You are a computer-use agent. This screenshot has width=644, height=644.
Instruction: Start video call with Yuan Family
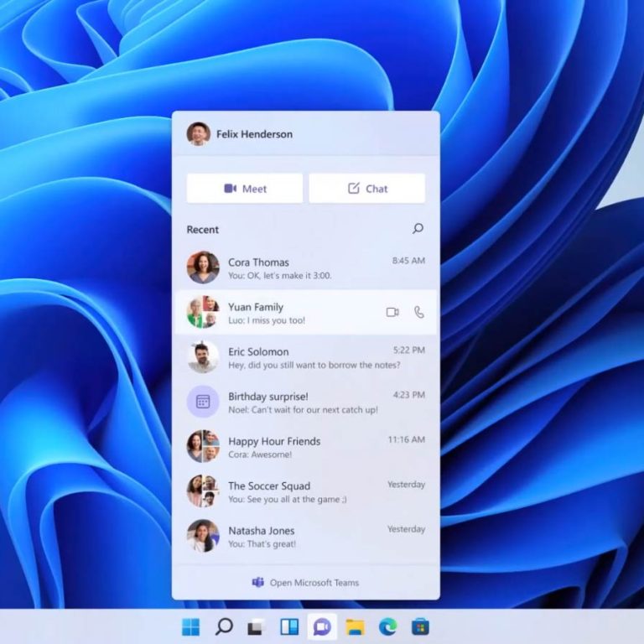click(392, 313)
